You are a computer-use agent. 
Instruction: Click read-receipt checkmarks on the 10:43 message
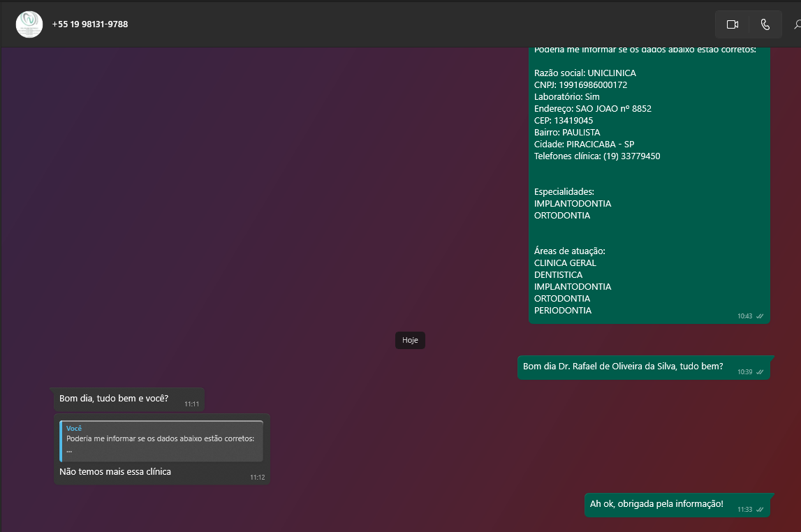[x=760, y=316]
